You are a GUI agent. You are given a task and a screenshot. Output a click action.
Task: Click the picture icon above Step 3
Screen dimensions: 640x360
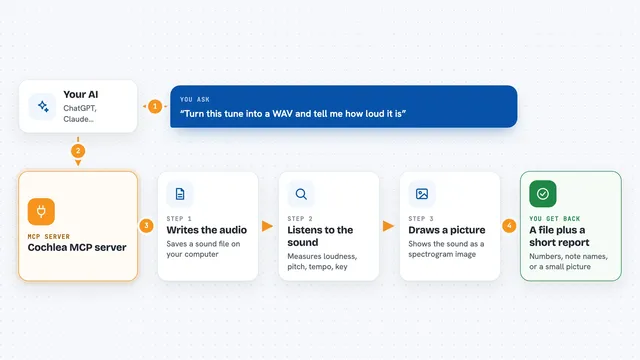422,194
